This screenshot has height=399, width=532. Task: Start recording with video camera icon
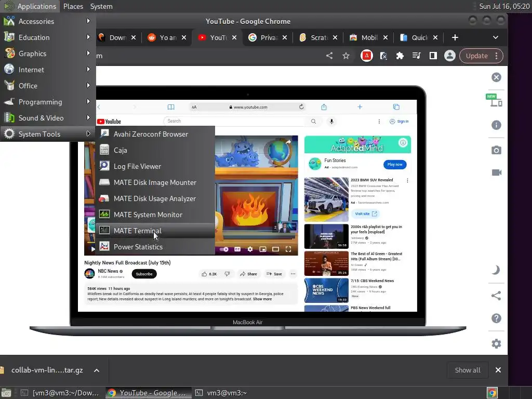(496, 172)
